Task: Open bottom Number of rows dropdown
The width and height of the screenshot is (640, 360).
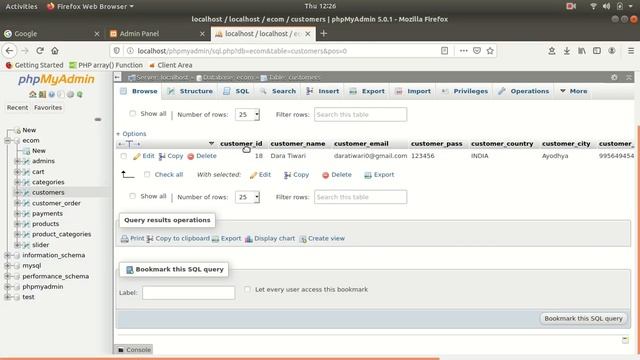Action: (x=247, y=197)
